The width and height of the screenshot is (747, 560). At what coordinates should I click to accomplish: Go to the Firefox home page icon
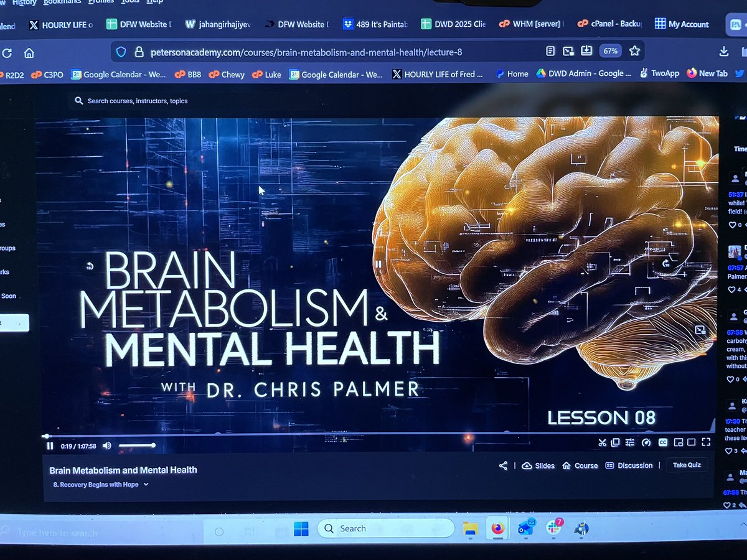29,53
